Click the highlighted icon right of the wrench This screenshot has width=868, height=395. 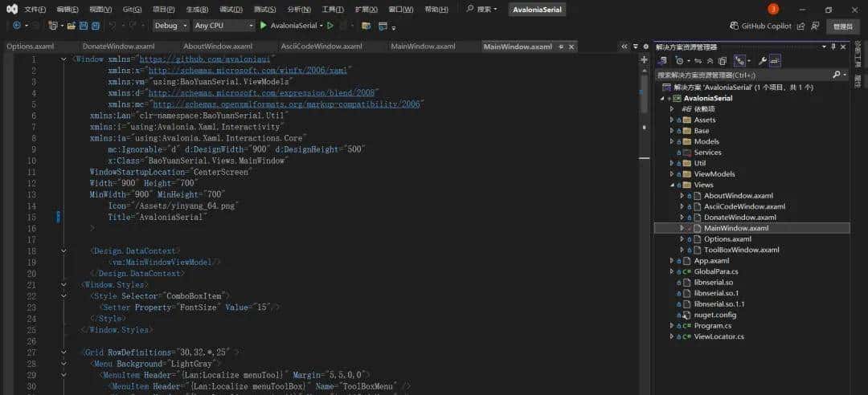[775, 60]
